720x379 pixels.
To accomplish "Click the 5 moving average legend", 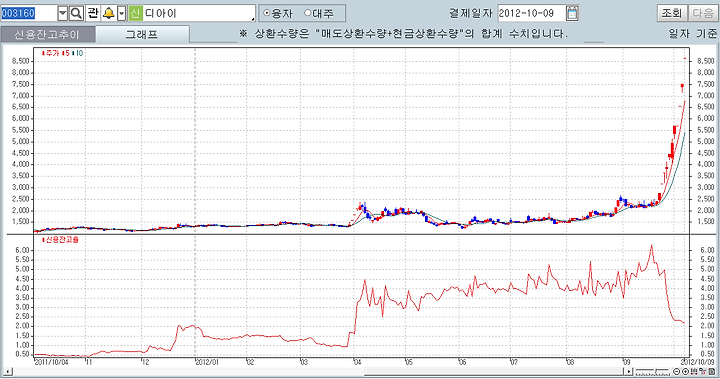I will (67, 53).
